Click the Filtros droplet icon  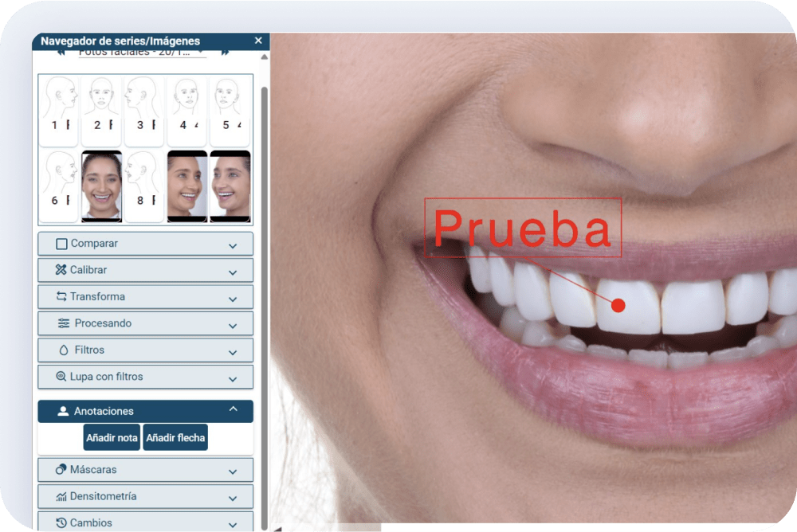[x=64, y=350]
